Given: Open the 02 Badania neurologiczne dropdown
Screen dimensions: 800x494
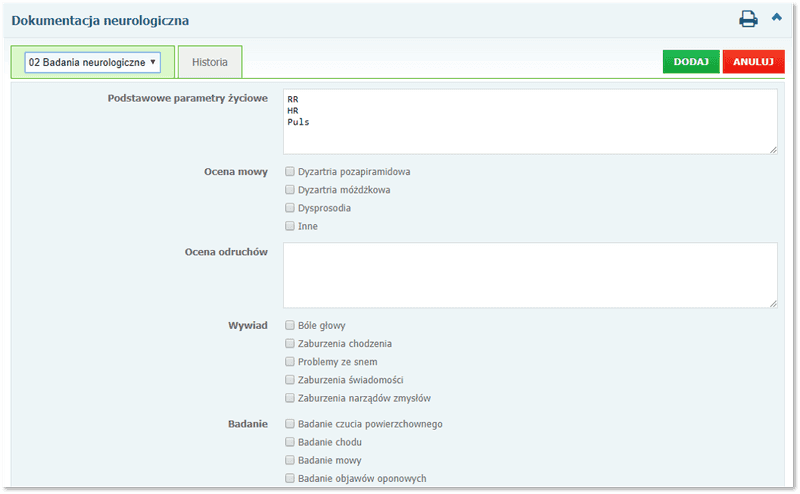Looking at the screenshot, I should coord(93,62).
